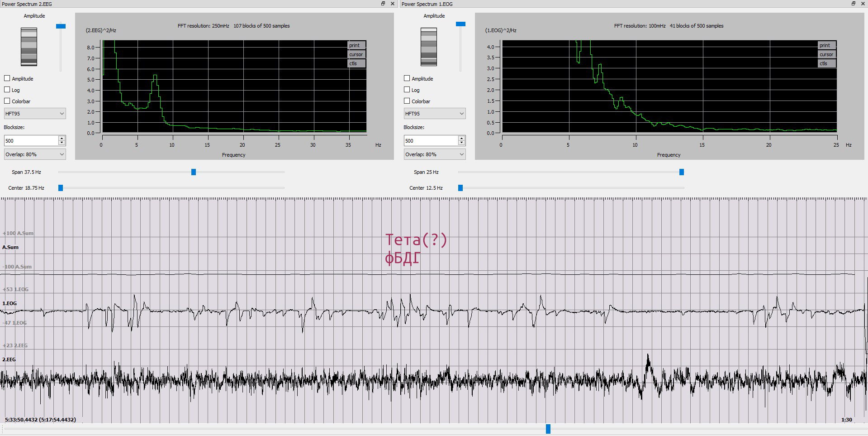Image resolution: width=868 pixels, height=436 pixels.
Task: Click the Center 12.5 Hz slider handle
Action: pyautogui.click(x=460, y=188)
